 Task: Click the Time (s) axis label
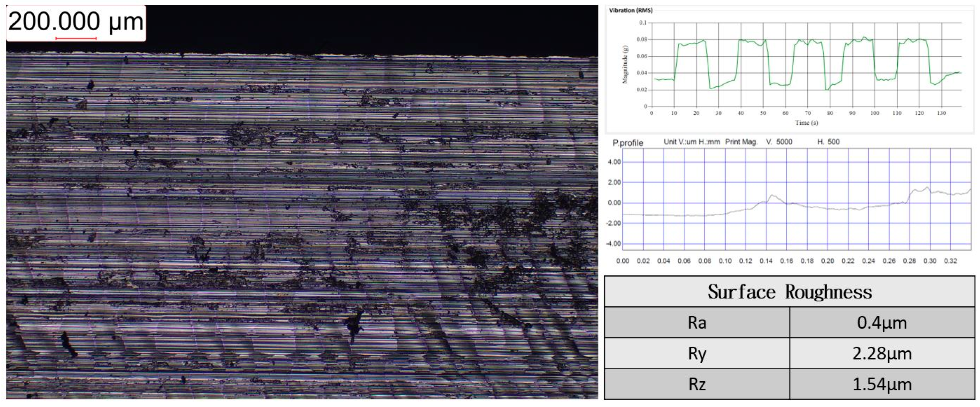tap(806, 123)
